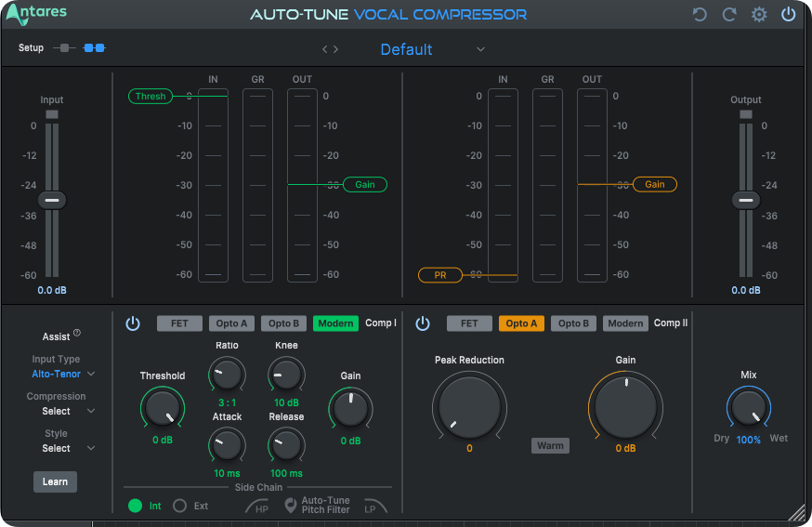The image size is (812, 527).
Task: Open the Compression Select dropdown
Action: (69, 412)
